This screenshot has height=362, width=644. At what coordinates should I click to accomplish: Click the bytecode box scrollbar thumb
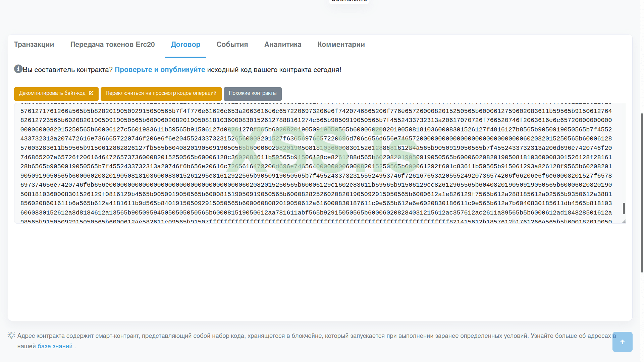[624, 208]
